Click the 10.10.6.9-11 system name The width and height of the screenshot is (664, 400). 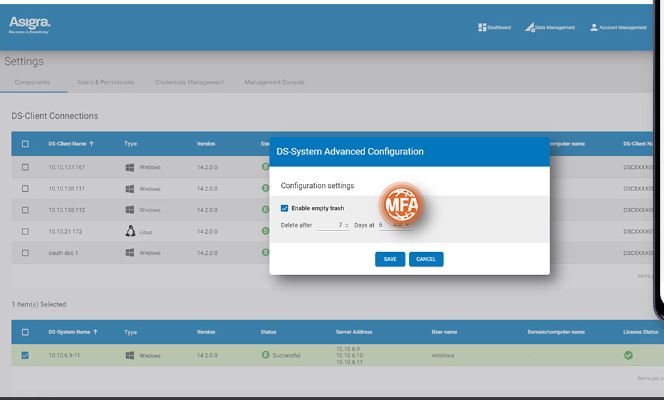[64, 355]
